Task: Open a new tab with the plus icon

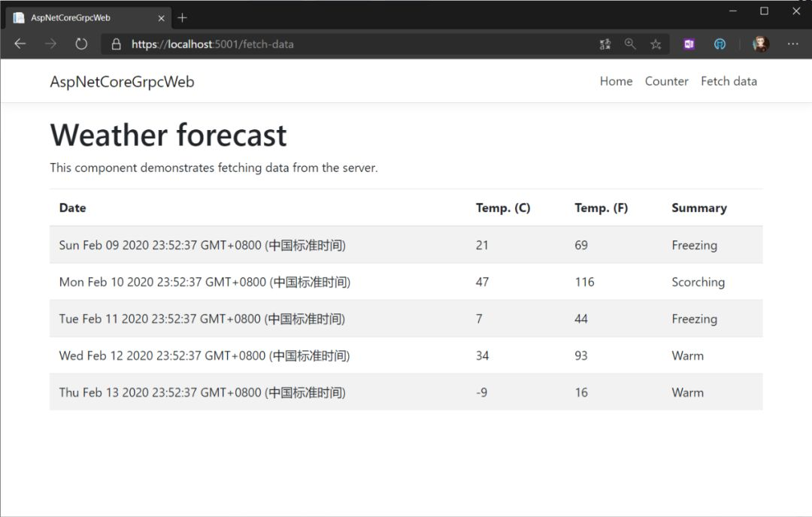Action: (182, 18)
